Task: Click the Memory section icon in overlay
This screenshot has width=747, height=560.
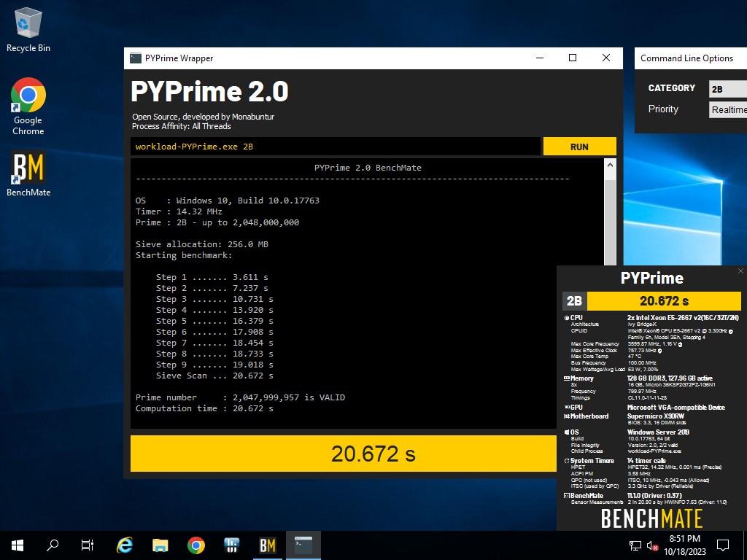Action: pyautogui.click(x=566, y=378)
